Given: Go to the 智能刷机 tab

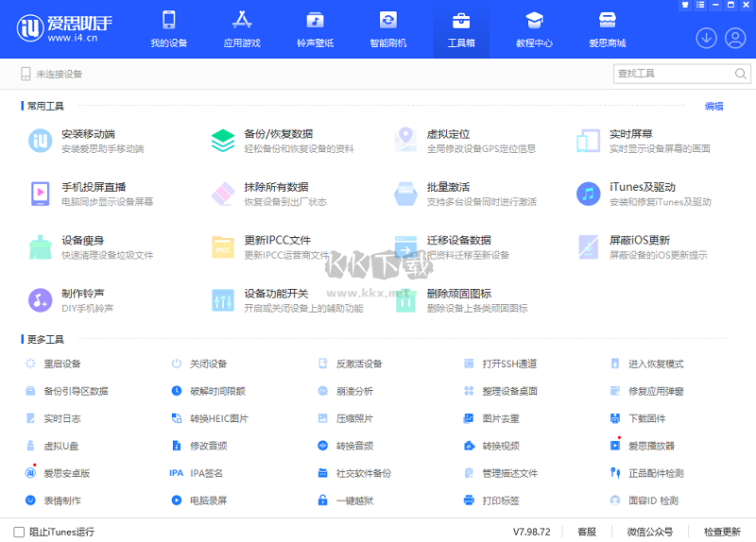Looking at the screenshot, I should (x=387, y=28).
